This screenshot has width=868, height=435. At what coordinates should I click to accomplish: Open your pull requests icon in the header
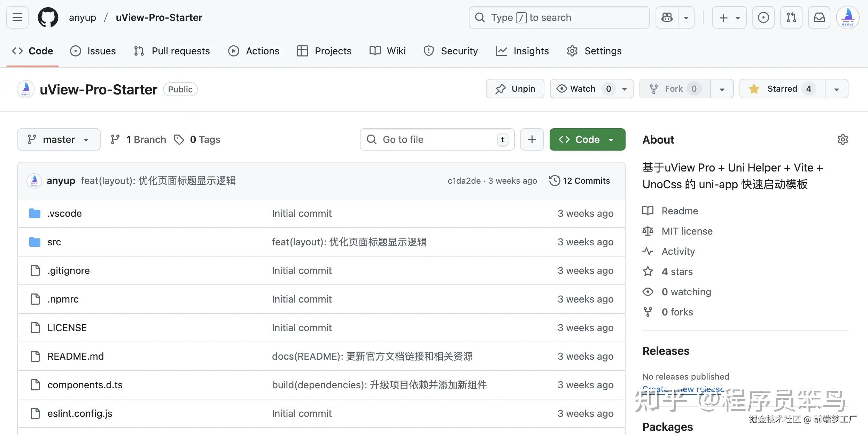click(x=791, y=17)
